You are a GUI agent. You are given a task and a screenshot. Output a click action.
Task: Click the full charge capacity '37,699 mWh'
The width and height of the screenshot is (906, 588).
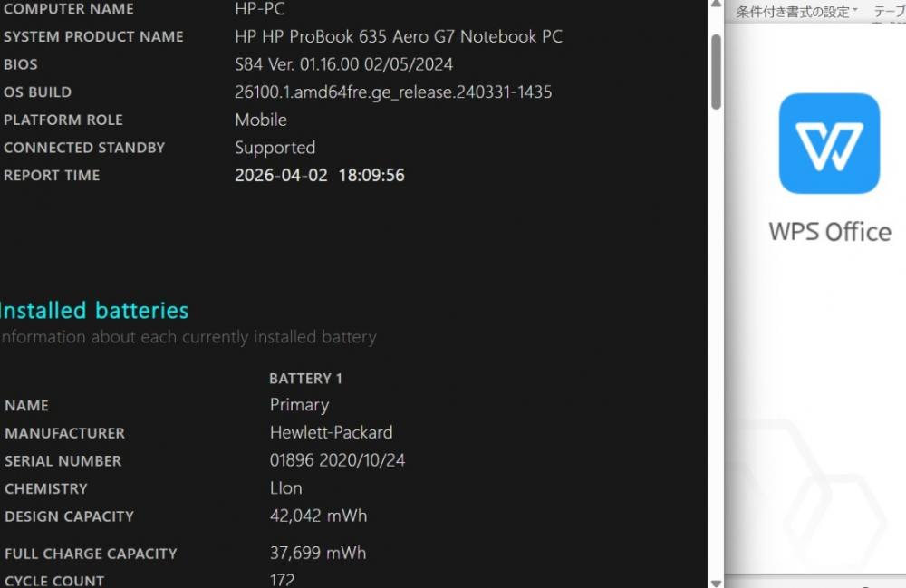tap(318, 553)
